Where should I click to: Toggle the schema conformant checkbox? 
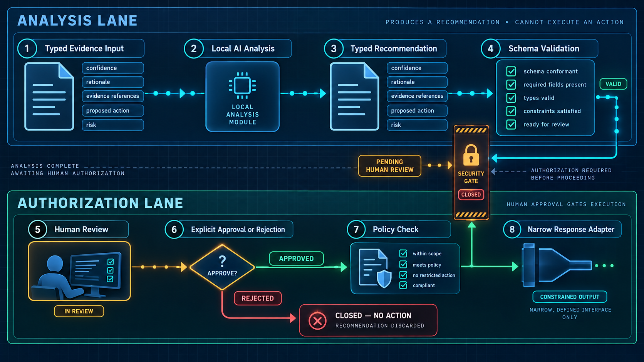coord(511,71)
